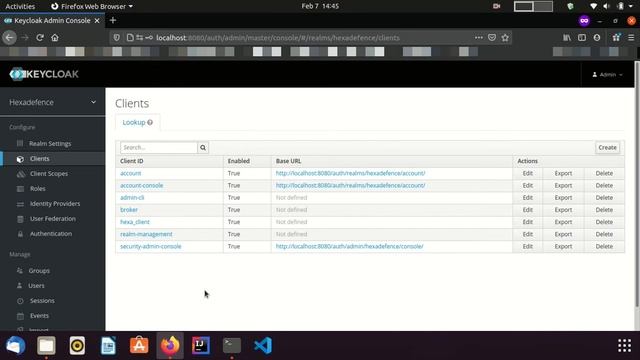Open the clock and calendar showing Feb 7 14:45
Image resolution: width=640 pixels, height=360 pixels.
(x=320, y=6)
